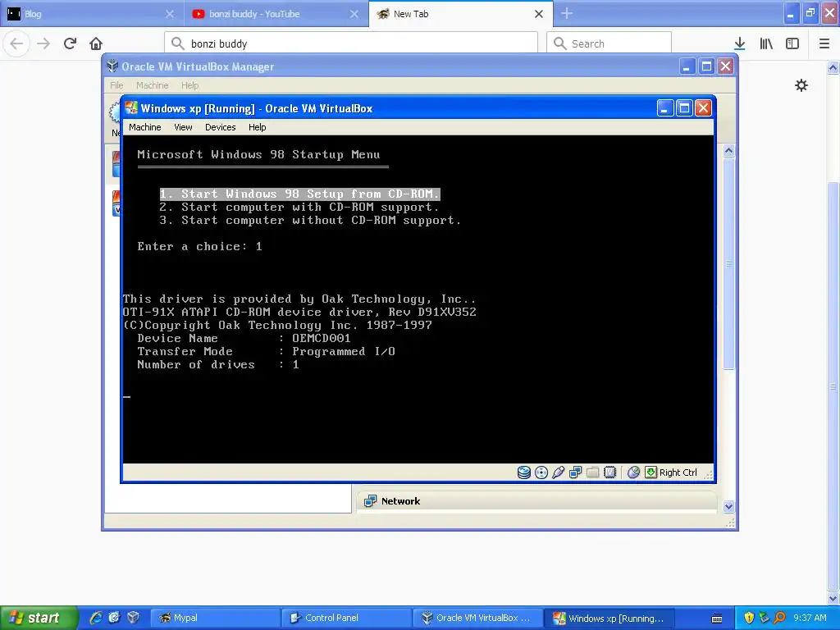The width and height of the screenshot is (840, 630).
Task: Go forward in browser history
Action: 44,43
